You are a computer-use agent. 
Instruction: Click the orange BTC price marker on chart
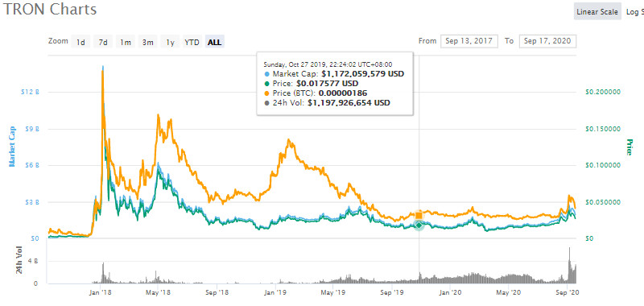pos(419,215)
